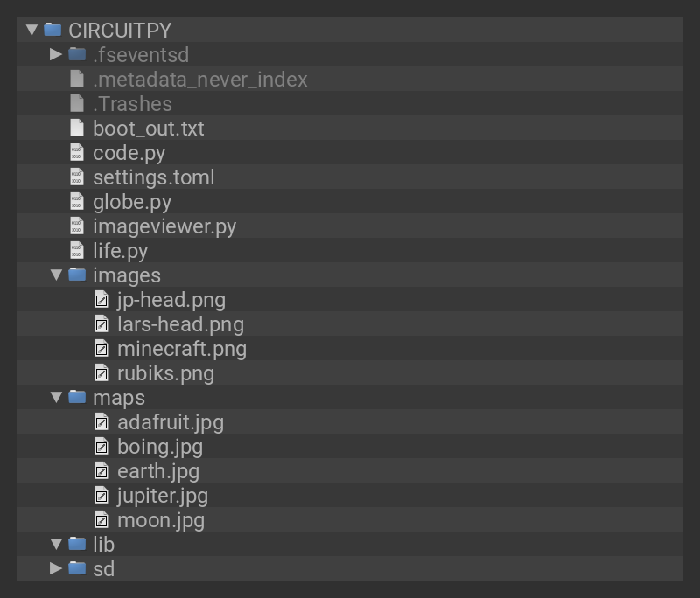Click the settings.toml file icon
The image size is (700, 598).
coord(77,177)
